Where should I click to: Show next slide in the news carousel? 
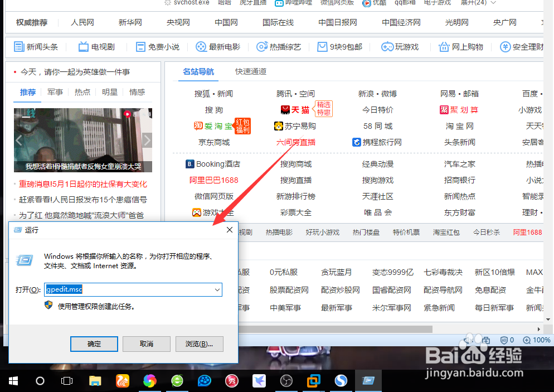pyautogui.click(x=147, y=141)
